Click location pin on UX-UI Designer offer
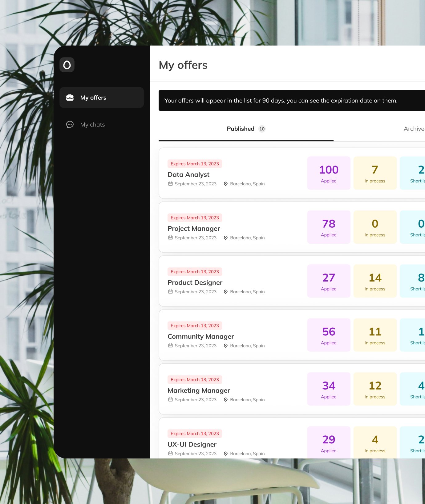The height and width of the screenshot is (504, 425). click(225, 454)
